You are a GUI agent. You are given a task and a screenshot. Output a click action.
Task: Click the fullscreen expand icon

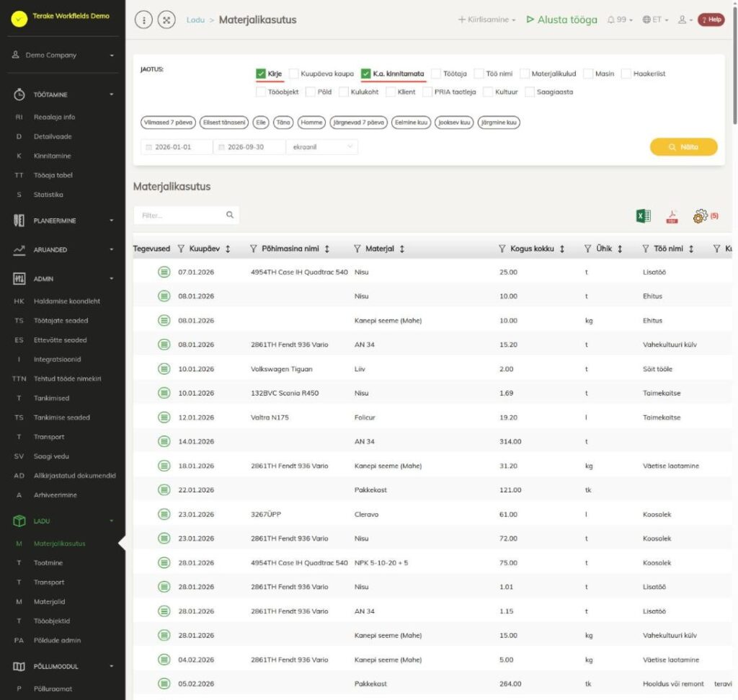pyautogui.click(x=166, y=19)
